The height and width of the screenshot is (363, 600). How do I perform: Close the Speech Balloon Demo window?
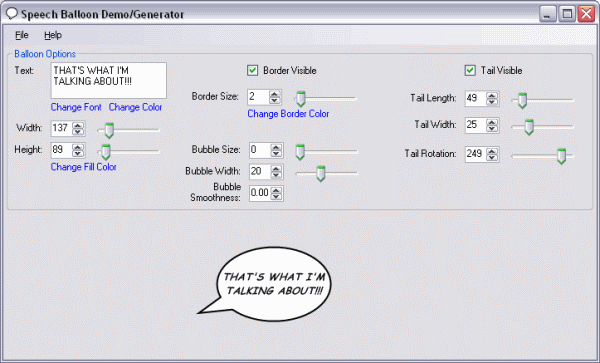pyautogui.click(x=586, y=14)
